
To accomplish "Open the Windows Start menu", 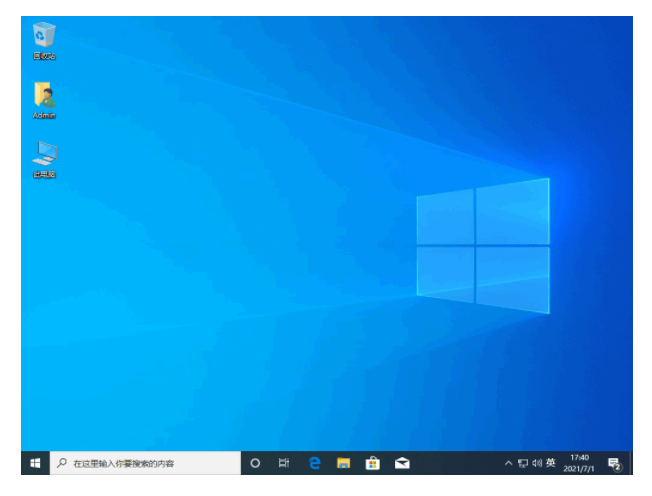I will [35, 463].
